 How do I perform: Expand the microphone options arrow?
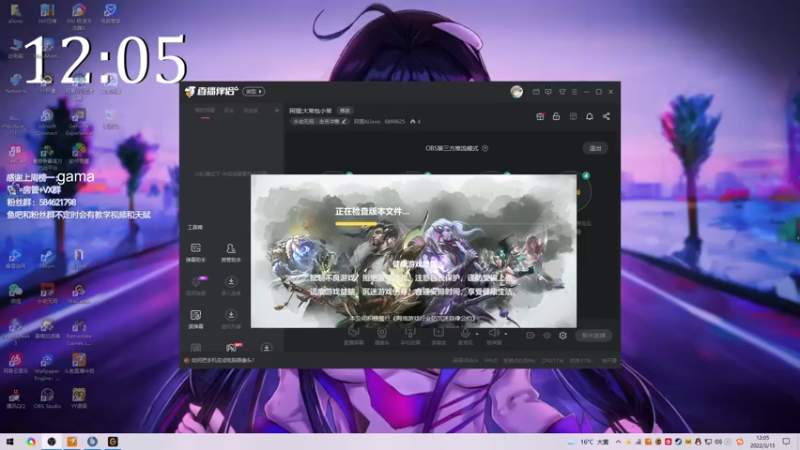[x=477, y=334]
